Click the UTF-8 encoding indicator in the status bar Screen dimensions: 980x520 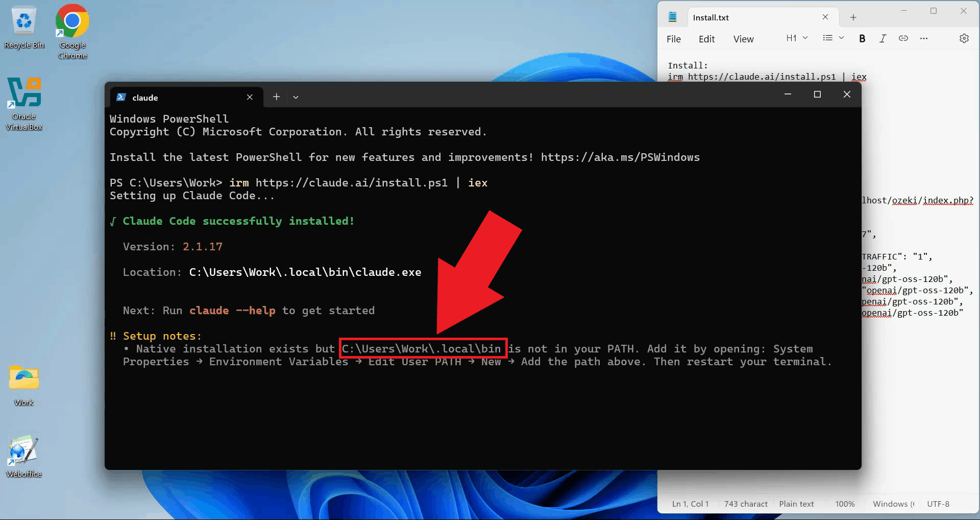[938, 504]
